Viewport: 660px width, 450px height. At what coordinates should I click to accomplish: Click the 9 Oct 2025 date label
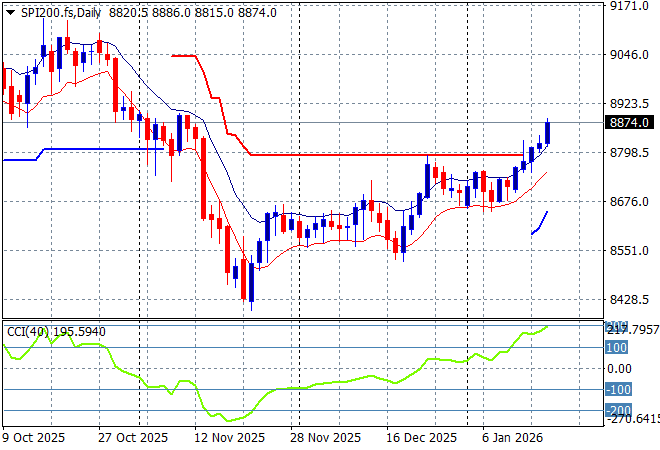36,438
